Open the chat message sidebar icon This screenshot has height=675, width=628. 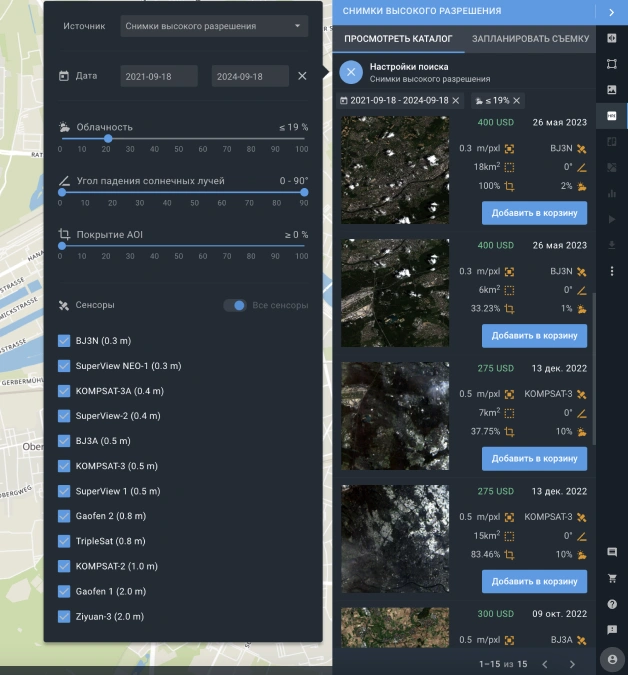612,552
